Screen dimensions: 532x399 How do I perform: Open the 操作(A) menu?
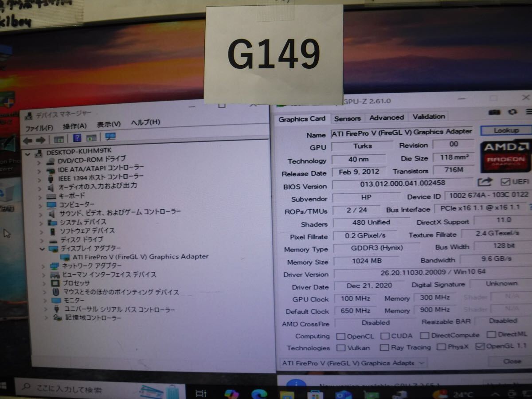tap(74, 126)
